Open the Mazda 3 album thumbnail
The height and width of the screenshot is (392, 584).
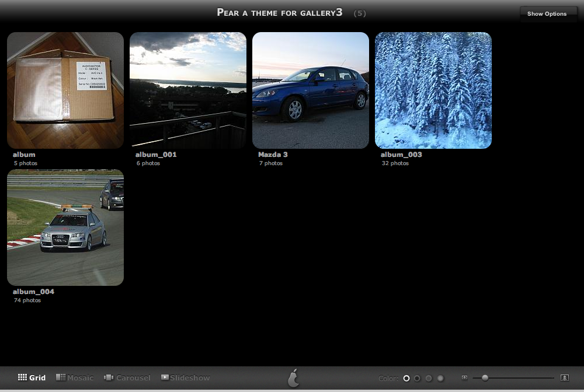(x=311, y=90)
